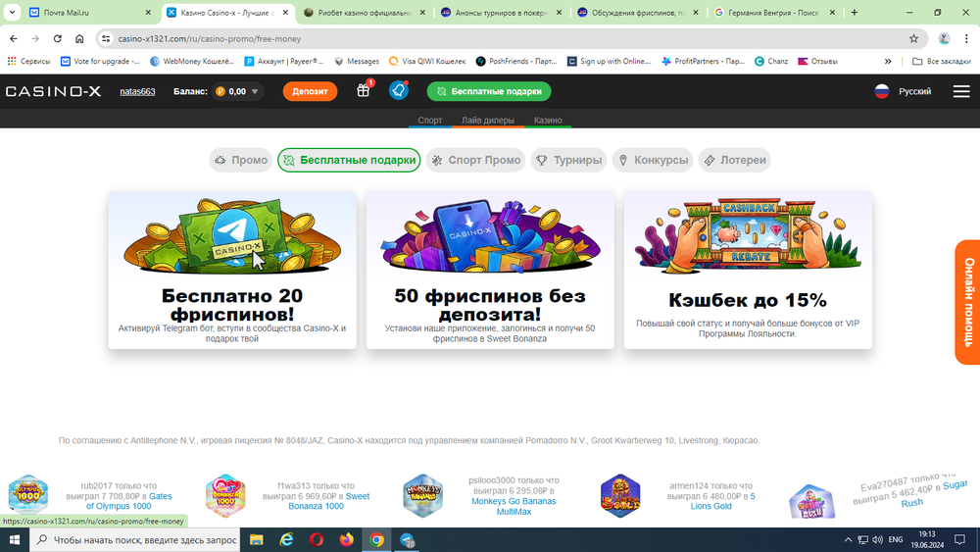
Task: Click the orange Депозит button
Action: pos(310,91)
